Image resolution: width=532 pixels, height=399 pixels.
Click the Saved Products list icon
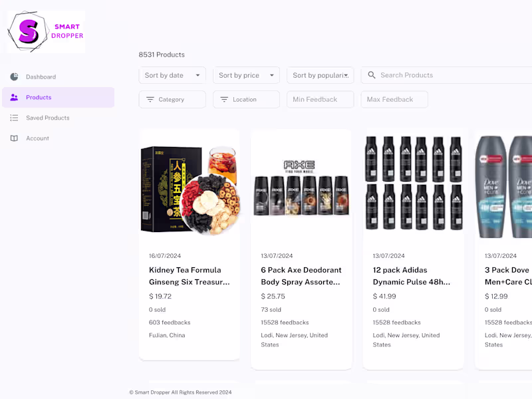coord(14,118)
